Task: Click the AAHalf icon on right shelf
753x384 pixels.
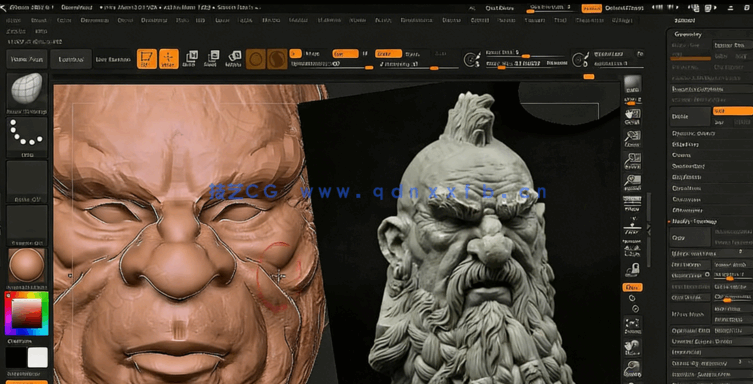Action: click(x=632, y=182)
